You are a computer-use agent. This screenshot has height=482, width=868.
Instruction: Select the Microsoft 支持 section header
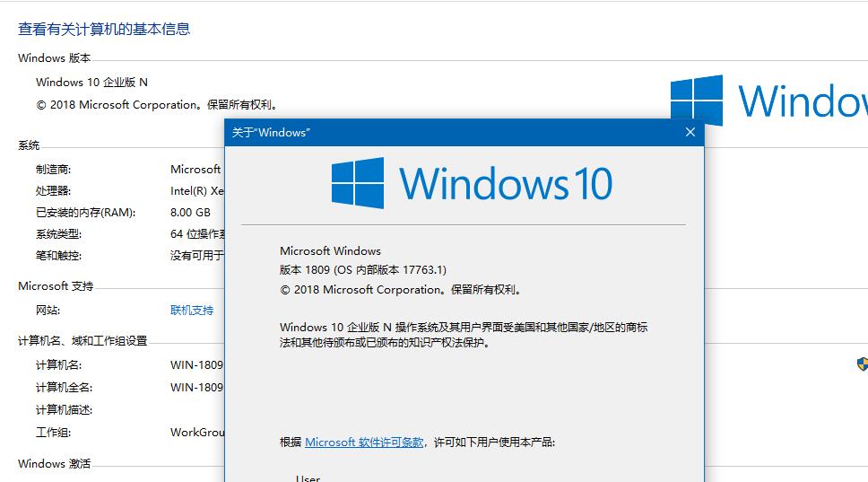click(x=56, y=286)
